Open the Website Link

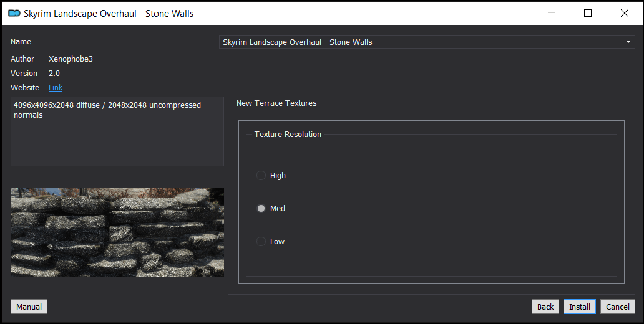point(56,87)
